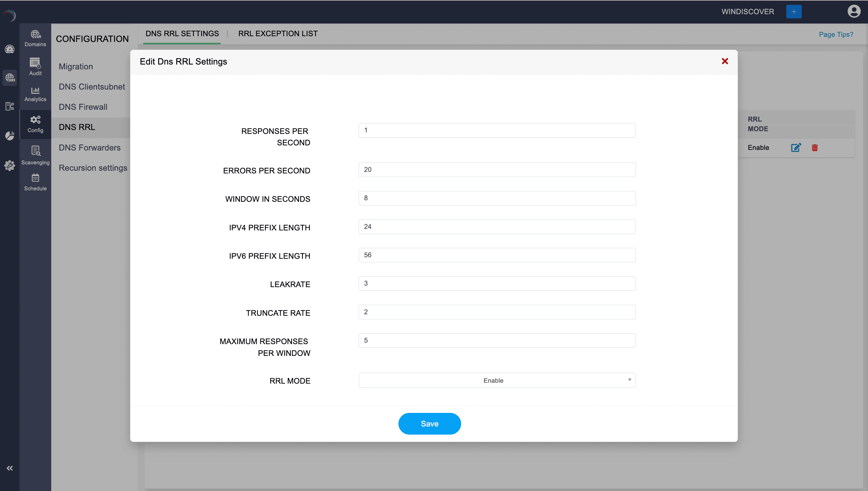The width and height of the screenshot is (868, 491).
Task: Open the admin wrench settings icon
Action: (9, 166)
